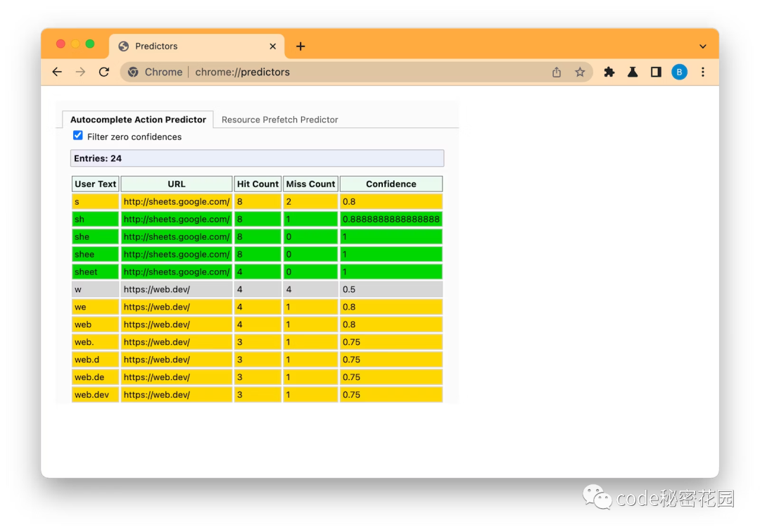This screenshot has width=760, height=532.
Task: Open Chrome three-dot menu
Action: 703,72
